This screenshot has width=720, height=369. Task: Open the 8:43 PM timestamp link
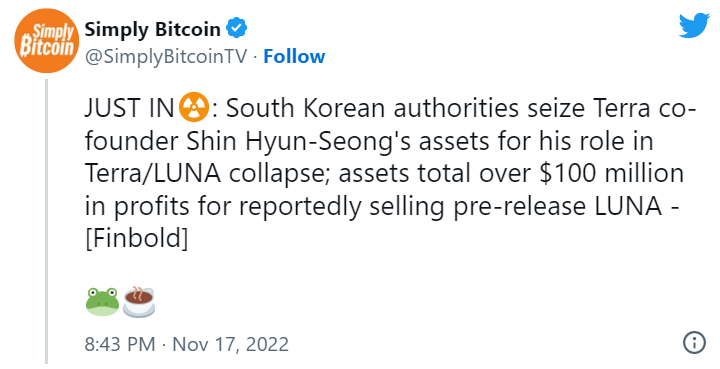pos(120,344)
